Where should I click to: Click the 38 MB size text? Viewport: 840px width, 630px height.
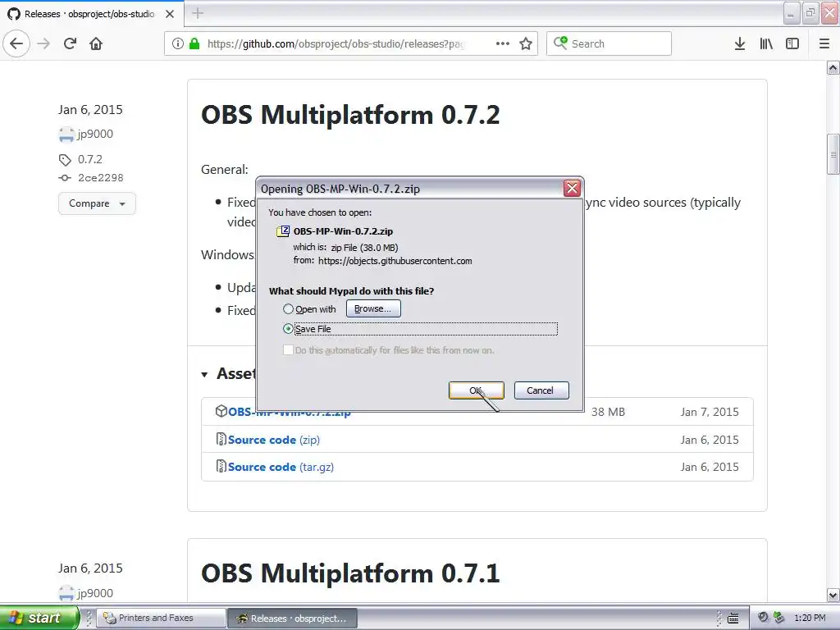coord(608,412)
